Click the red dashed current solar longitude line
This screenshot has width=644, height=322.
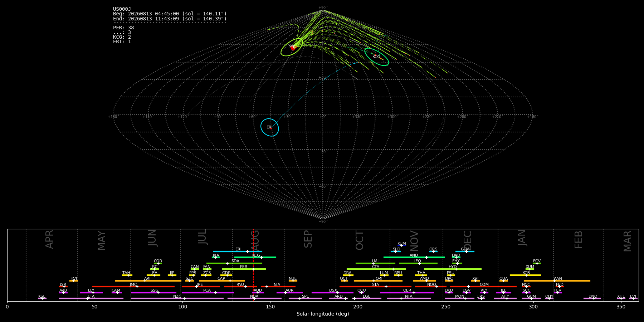(253, 265)
